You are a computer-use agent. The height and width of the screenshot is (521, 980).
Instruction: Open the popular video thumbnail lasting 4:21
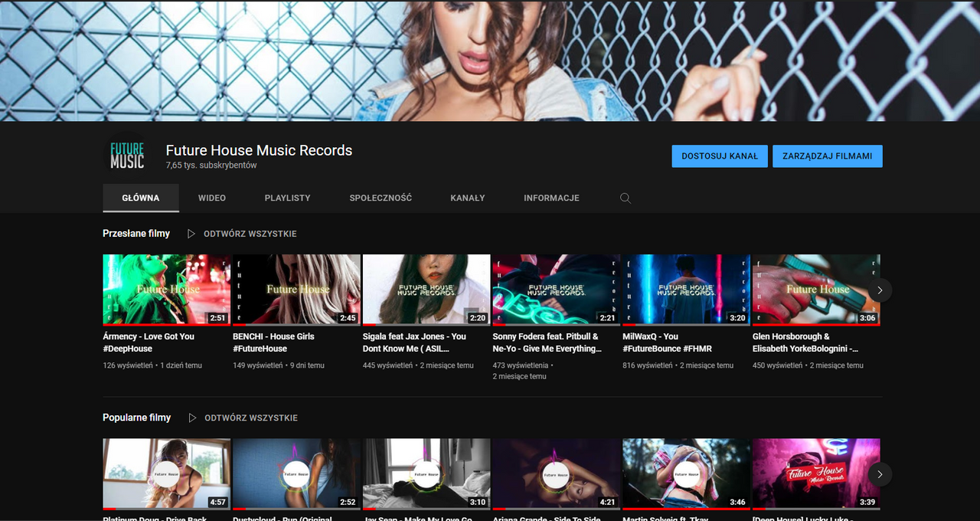pyautogui.click(x=557, y=474)
